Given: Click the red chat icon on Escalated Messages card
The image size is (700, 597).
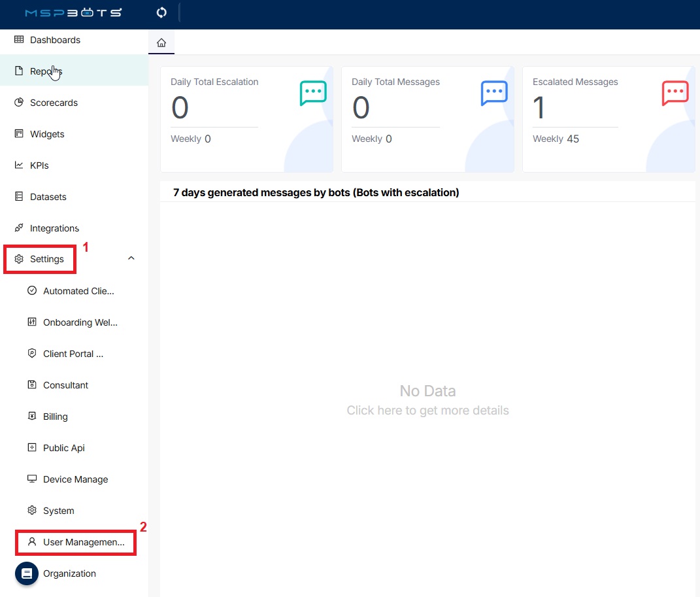Looking at the screenshot, I should point(675,93).
